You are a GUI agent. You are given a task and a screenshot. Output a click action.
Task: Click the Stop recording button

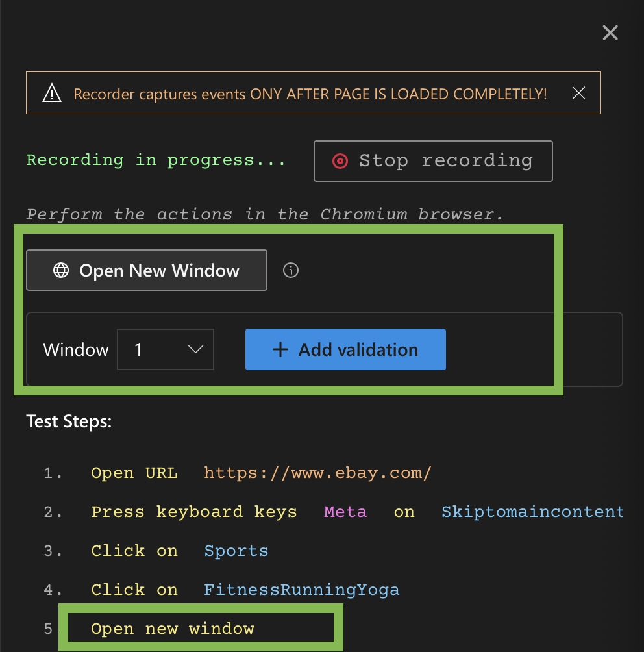coord(433,160)
